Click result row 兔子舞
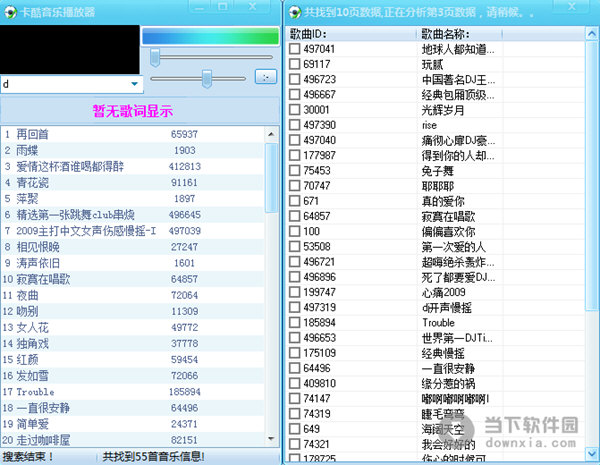600x465 pixels. [436, 170]
